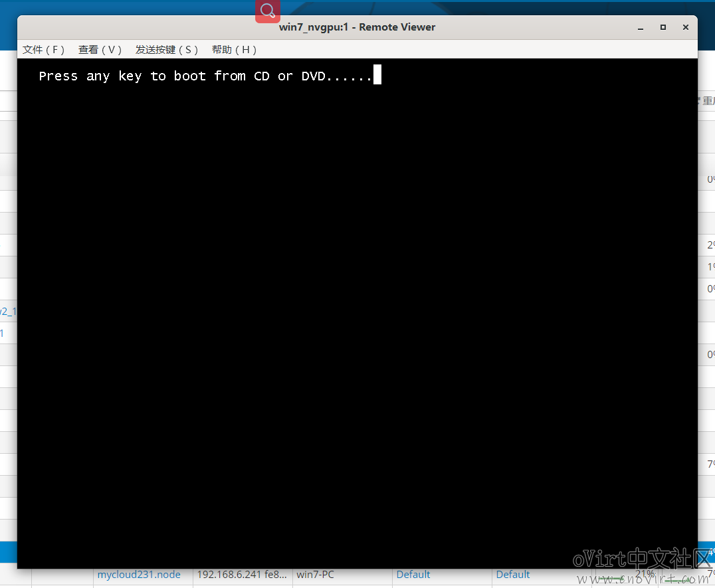Close the Remote Viewer window
The image size is (715, 588).
[x=685, y=27]
